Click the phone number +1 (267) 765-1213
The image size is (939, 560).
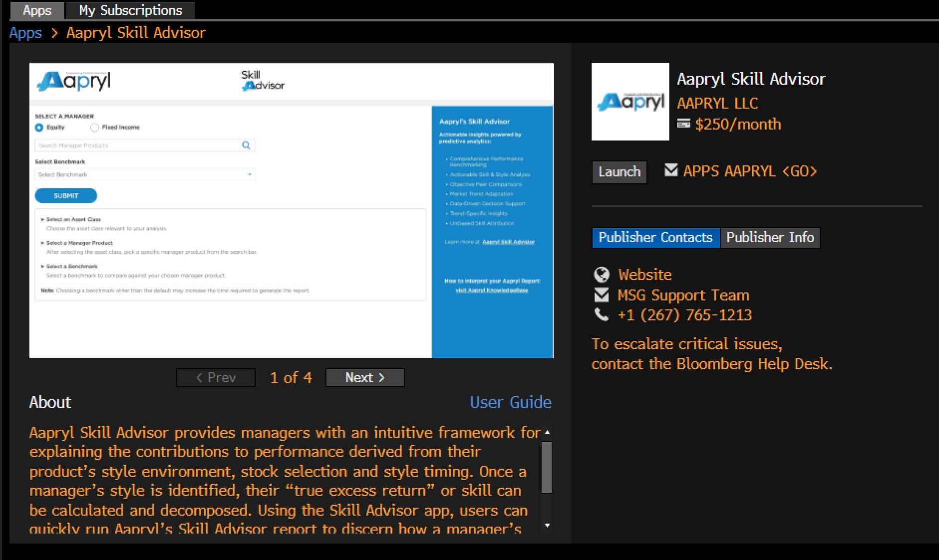point(684,315)
